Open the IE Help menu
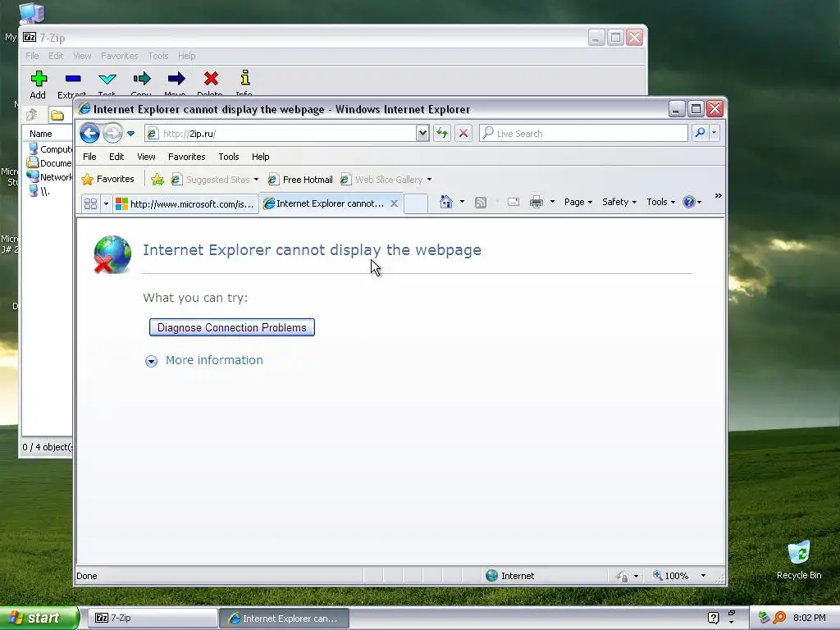Viewport: 840px width, 630px height. tap(260, 157)
